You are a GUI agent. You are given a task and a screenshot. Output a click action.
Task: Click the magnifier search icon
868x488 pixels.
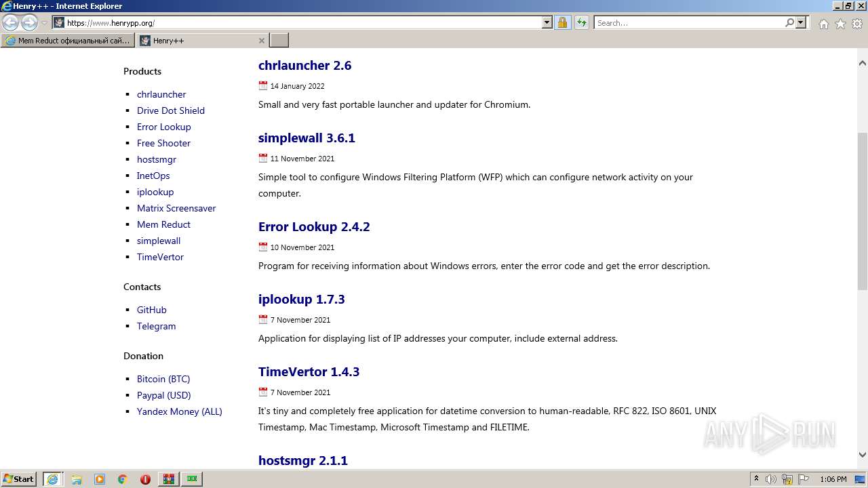point(789,22)
